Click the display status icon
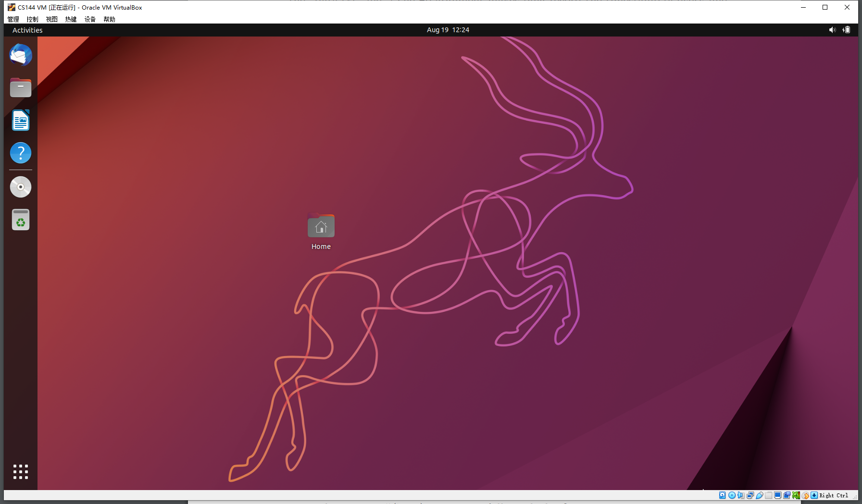 (777, 495)
